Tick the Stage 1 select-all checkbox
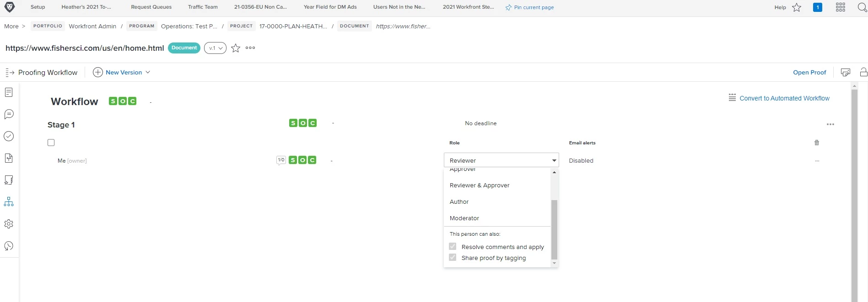Image resolution: width=868 pixels, height=302 pixels. click(51, 143)
